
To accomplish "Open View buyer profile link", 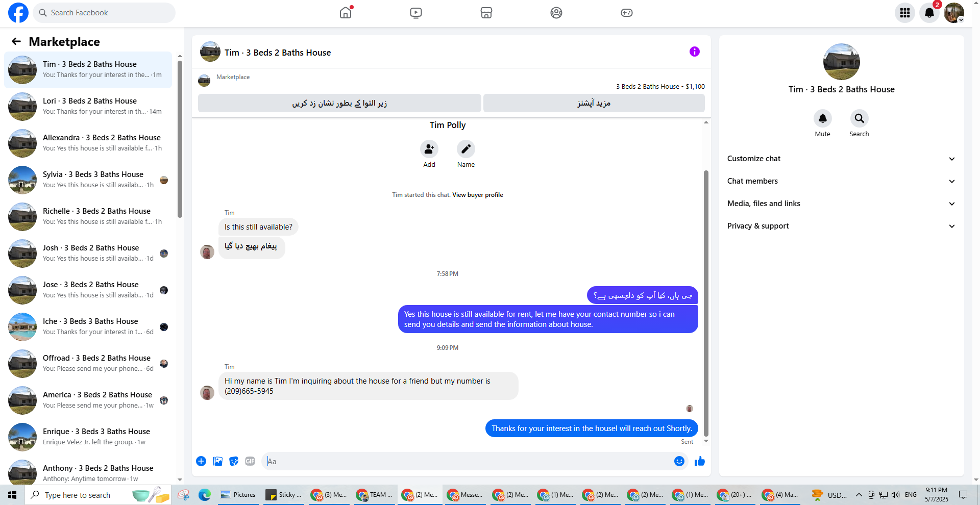I will 477,195.
